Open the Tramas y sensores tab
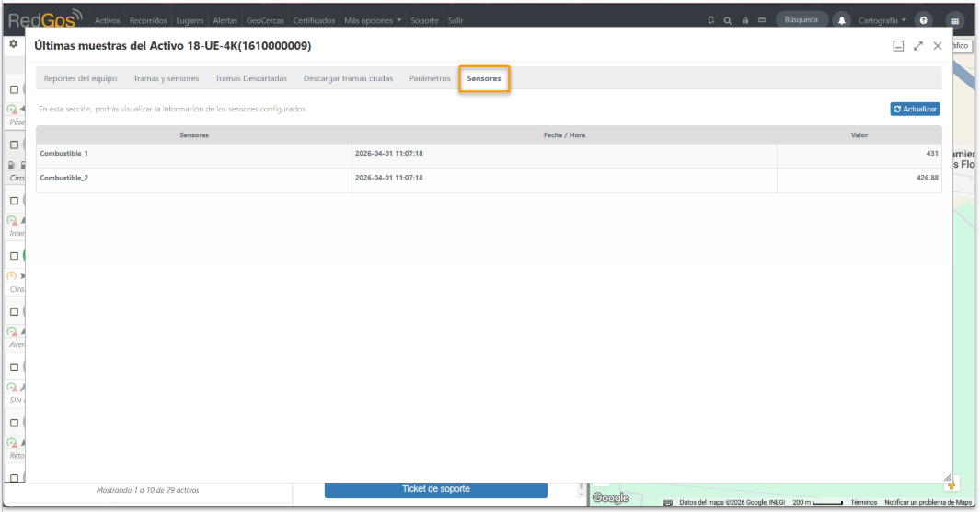This screenshot has height=512, width=980. click(166, 78)
